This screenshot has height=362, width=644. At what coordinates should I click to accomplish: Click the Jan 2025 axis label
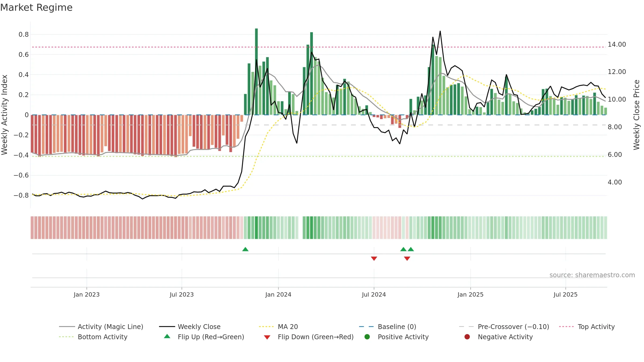pyautogui.click(x=470, y=294)
